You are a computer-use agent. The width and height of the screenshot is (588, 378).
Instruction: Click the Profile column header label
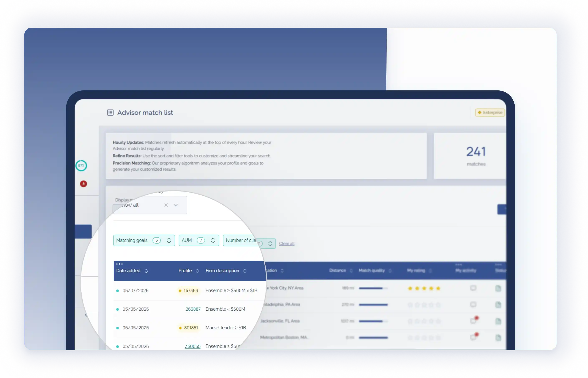(185, 270)
